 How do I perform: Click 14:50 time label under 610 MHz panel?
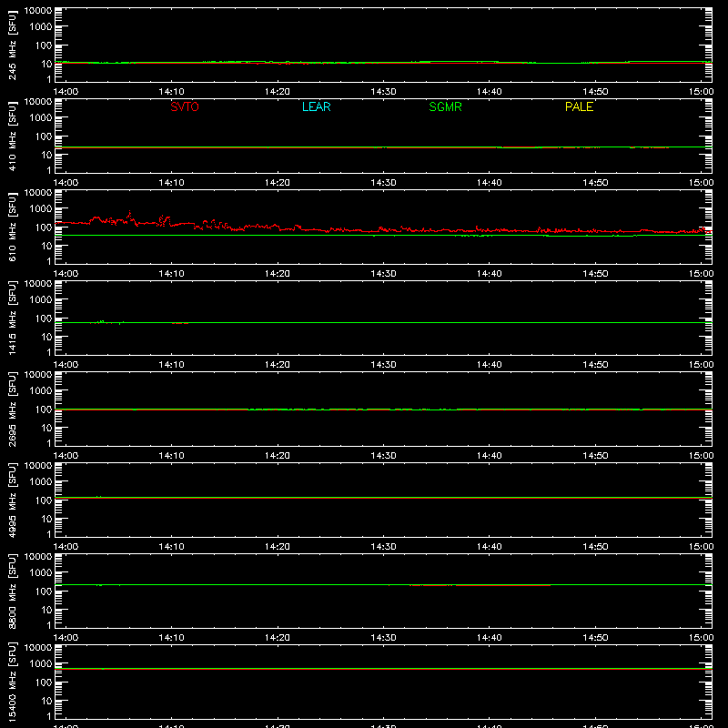595,274
